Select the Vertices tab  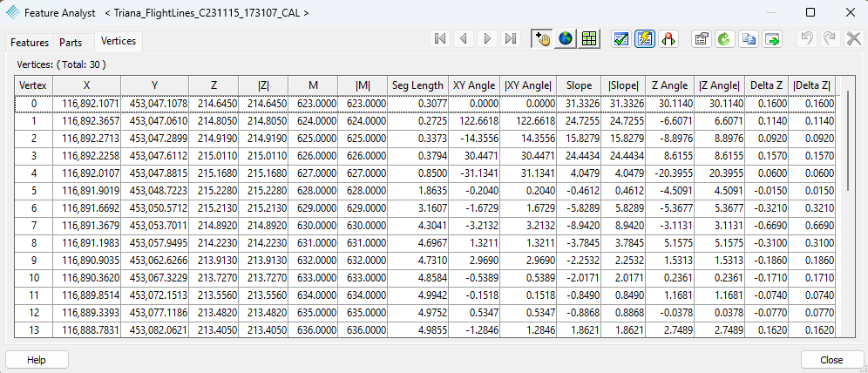pos(119,41)
